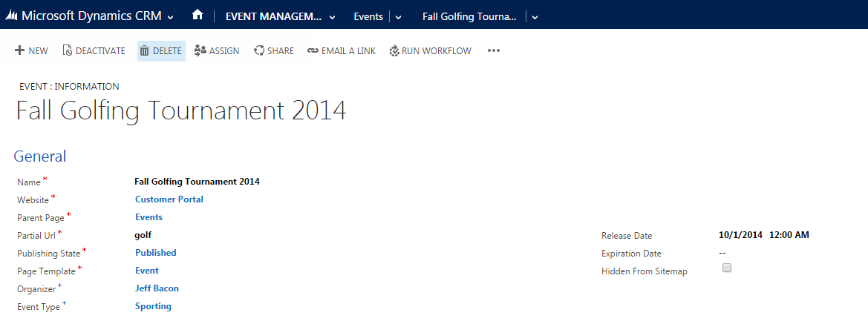Open more commands ellipsis

[x=493, y=50]
